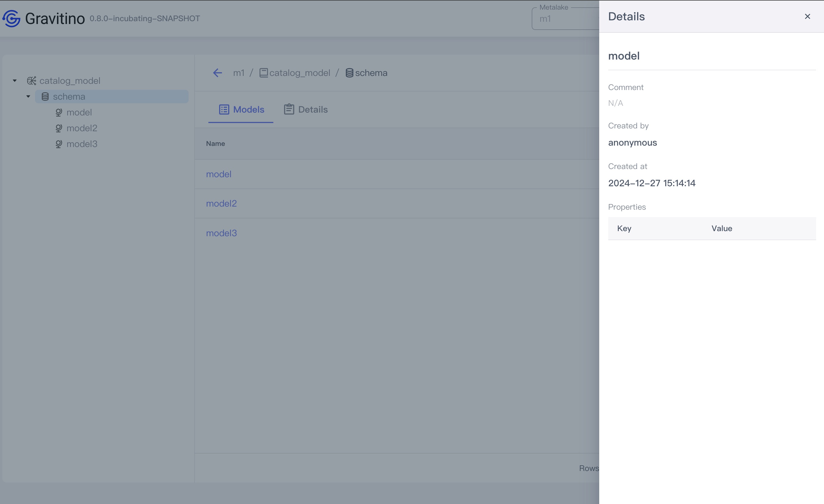This screenshot has height=504, width=824.
Task: Click the schema database icon in the tree
Action: [45, 97]
